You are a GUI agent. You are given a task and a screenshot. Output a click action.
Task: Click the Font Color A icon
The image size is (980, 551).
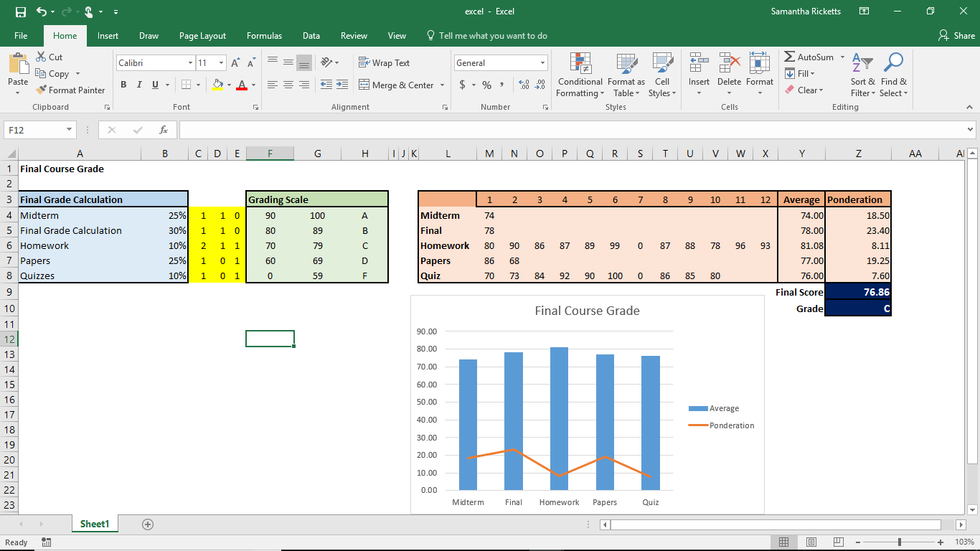pyautogui.click(x=242, y=85)
